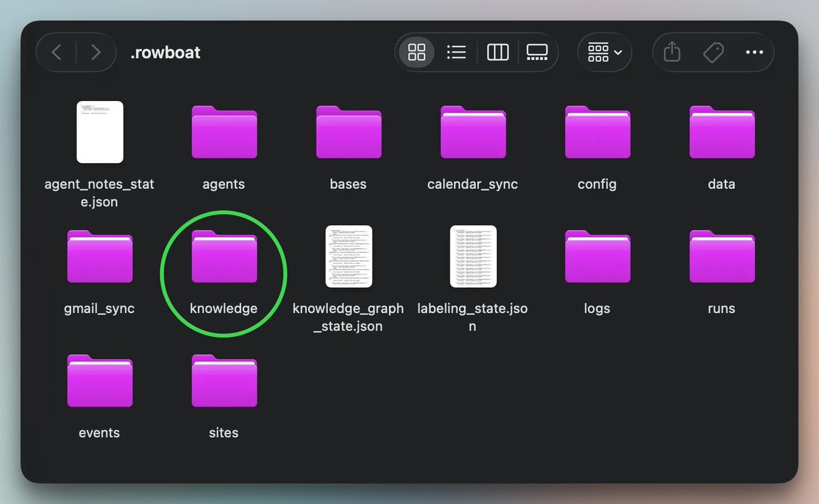
Task: Go back with the left chevron
Action: click(57, 52)
